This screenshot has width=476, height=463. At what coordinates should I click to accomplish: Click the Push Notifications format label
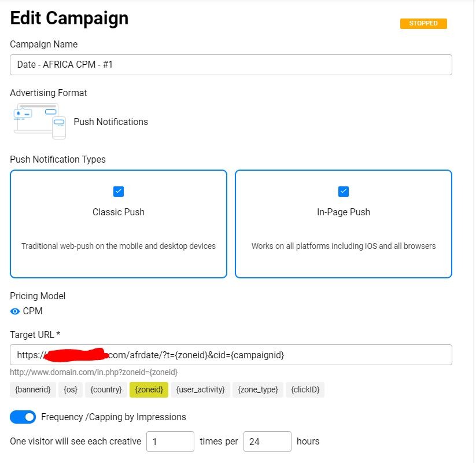[110, 122]
